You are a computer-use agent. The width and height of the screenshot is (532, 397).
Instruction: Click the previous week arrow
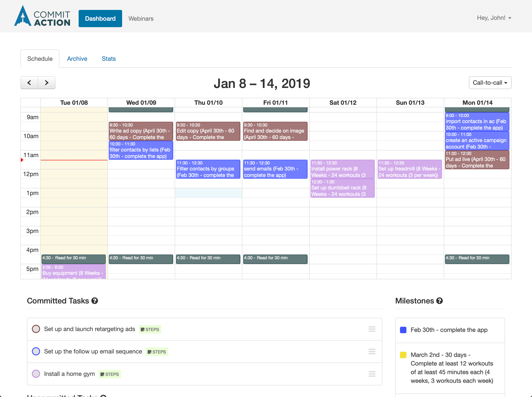click(x=29, y=83)
